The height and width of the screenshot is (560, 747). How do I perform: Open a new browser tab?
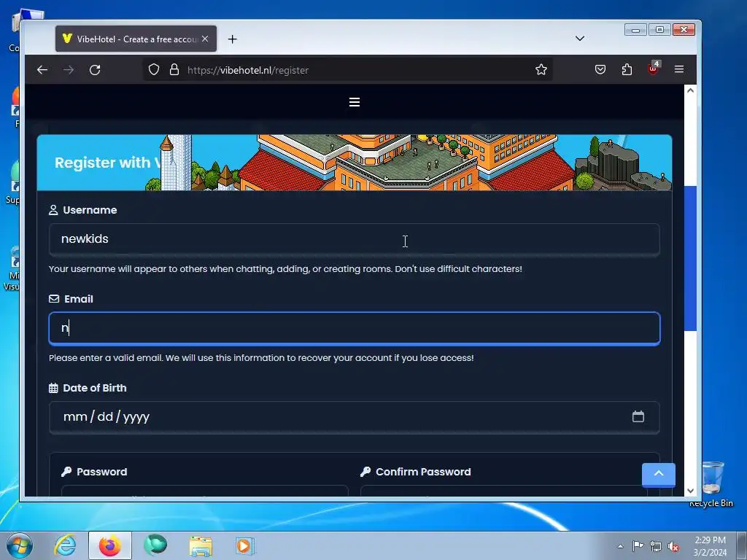point(232,39)
